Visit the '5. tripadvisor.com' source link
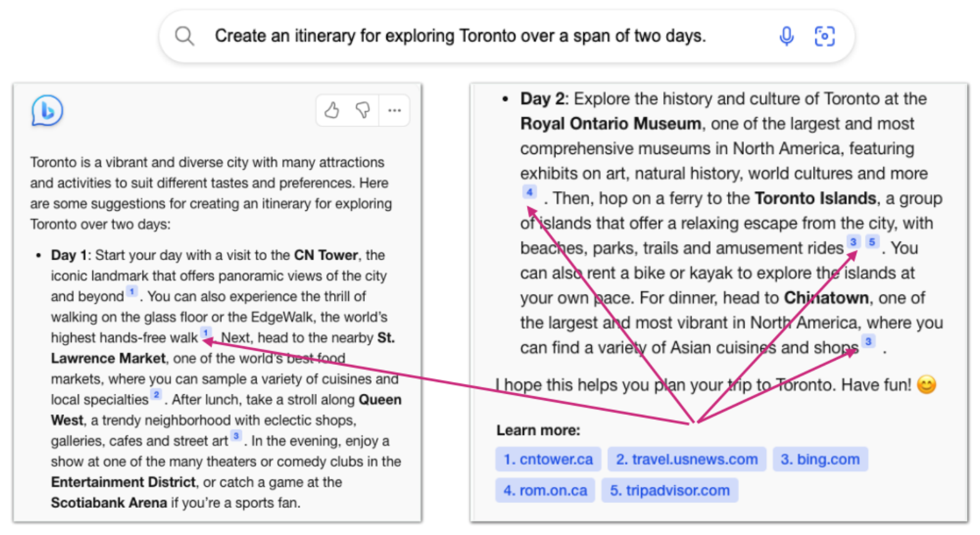This screenshot has width=980, height=535. click(669, 491)
